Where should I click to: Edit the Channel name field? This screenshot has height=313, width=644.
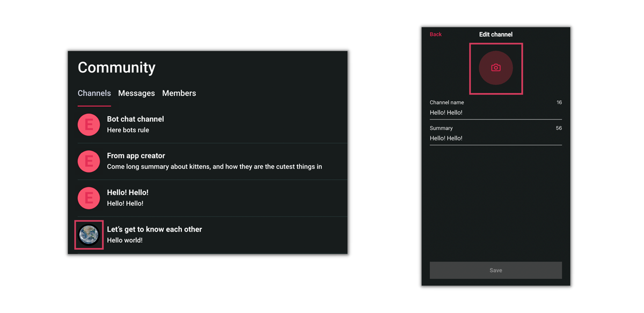(496, 113)
